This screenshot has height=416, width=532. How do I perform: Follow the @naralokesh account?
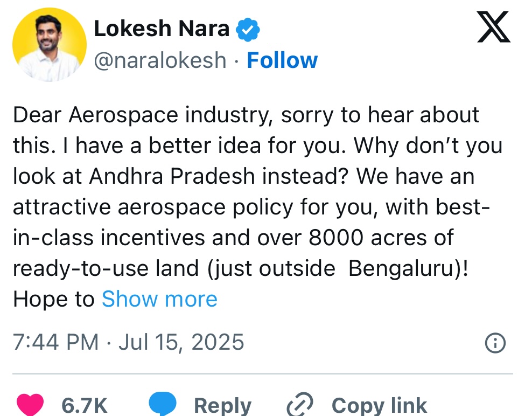coord(282,60)
